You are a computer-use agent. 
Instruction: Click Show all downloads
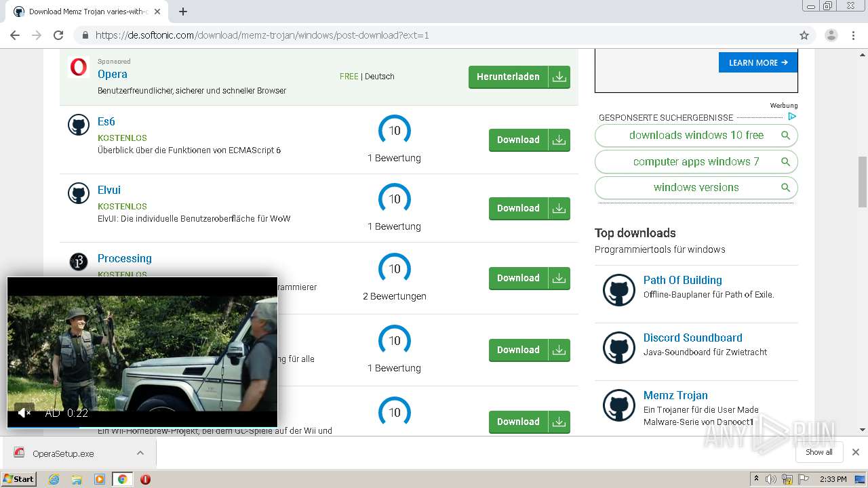pyautogui.click(x=819, y=452)
